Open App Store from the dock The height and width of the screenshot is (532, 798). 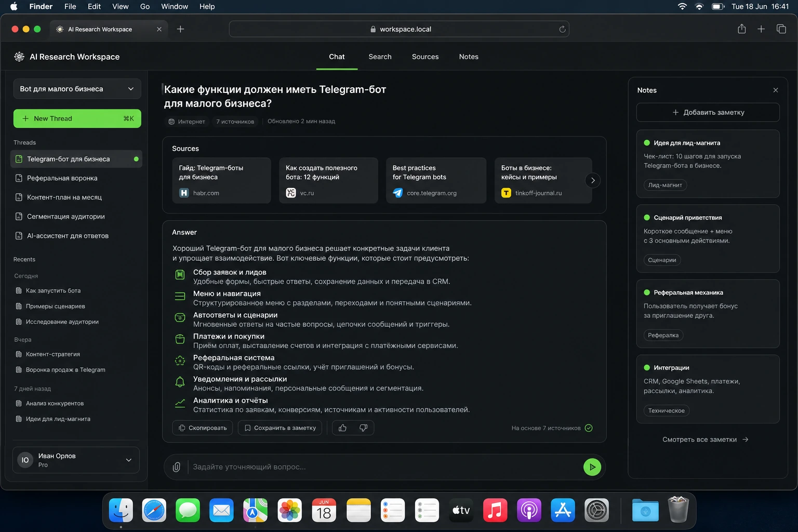click(563, 510)
